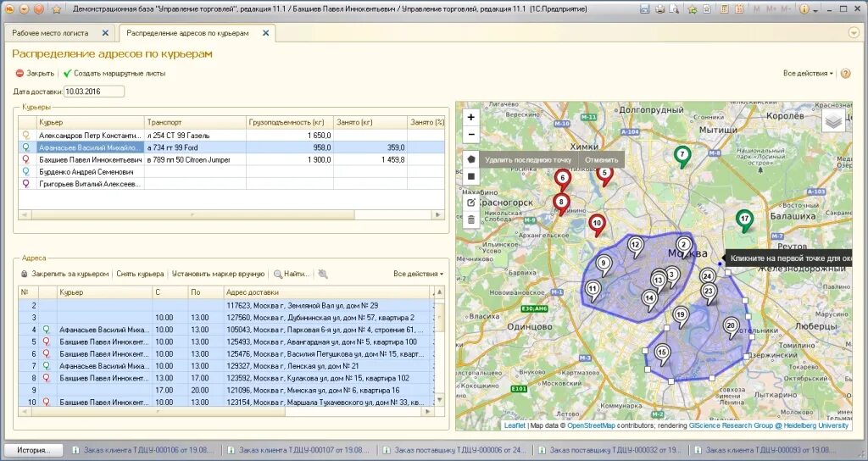Click the cancel search icon in address toolbar
This screenshot has width=868, height=461.
coord(323,274)
